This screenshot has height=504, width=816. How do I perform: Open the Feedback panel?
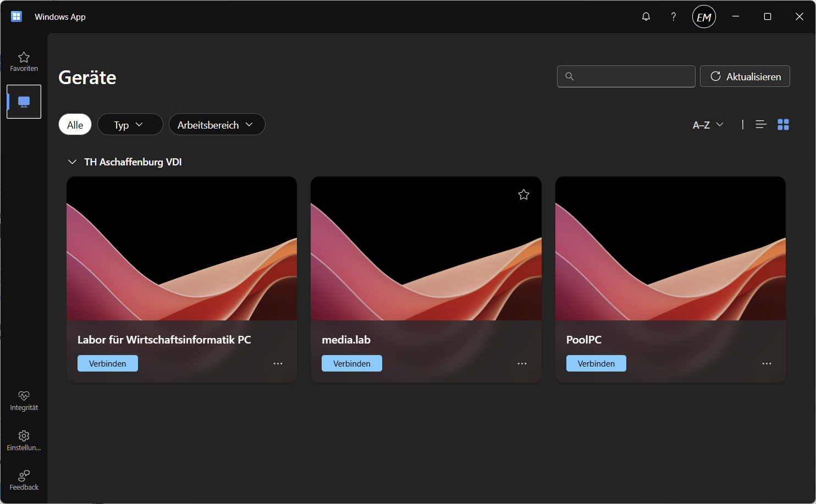[24, 480]
